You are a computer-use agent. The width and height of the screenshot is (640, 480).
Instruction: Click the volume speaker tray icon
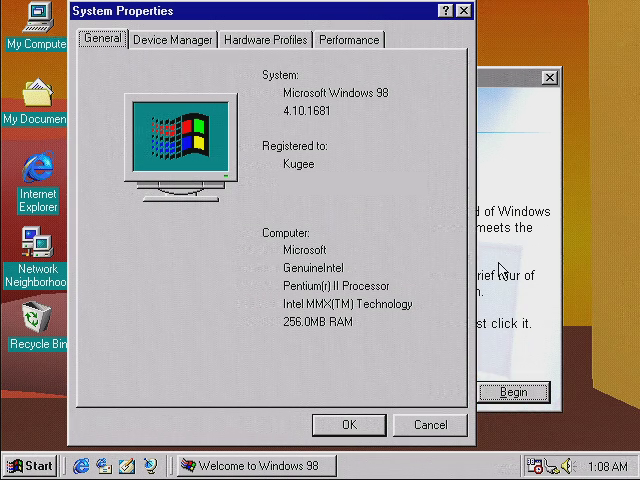click(x=568, y=466)
